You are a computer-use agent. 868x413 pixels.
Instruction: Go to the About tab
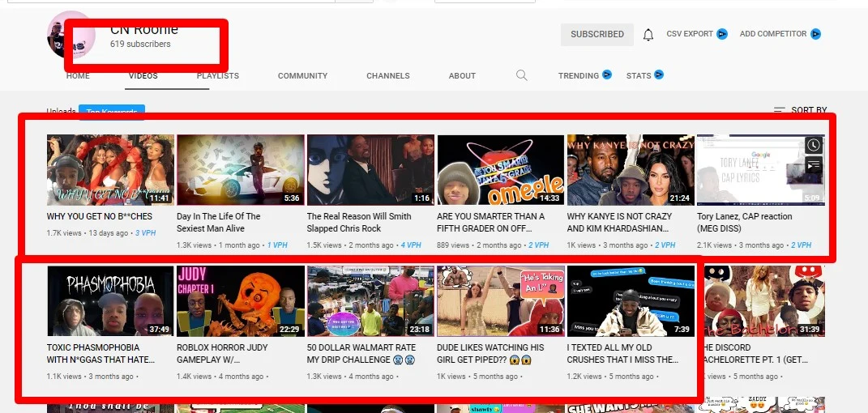(x=462, y=76)
